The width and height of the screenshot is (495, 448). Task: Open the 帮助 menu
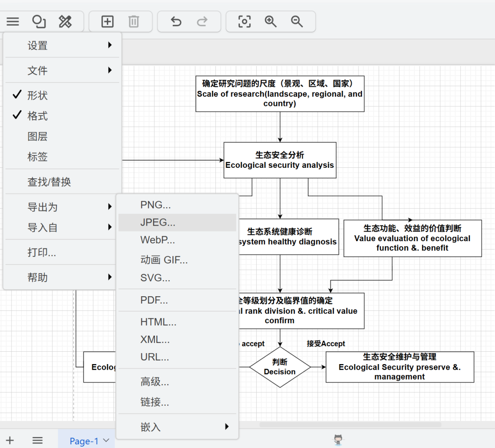pyautogui.click(x=38, y=277)
